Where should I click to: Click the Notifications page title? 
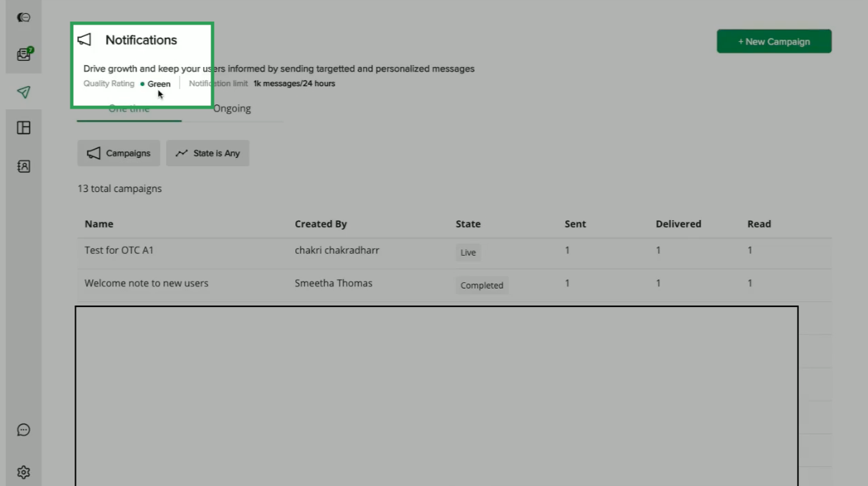pos(141,40)
